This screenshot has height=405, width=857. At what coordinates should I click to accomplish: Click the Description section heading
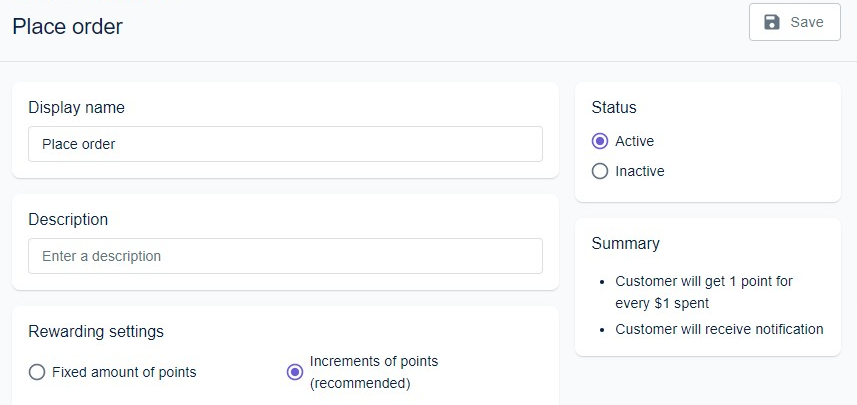[x=68, y=219]
